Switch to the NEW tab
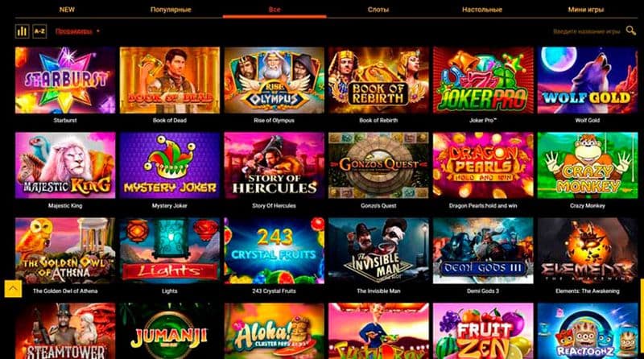The width and height of the screenshot is (644, 359). click(x=67, y=10)
